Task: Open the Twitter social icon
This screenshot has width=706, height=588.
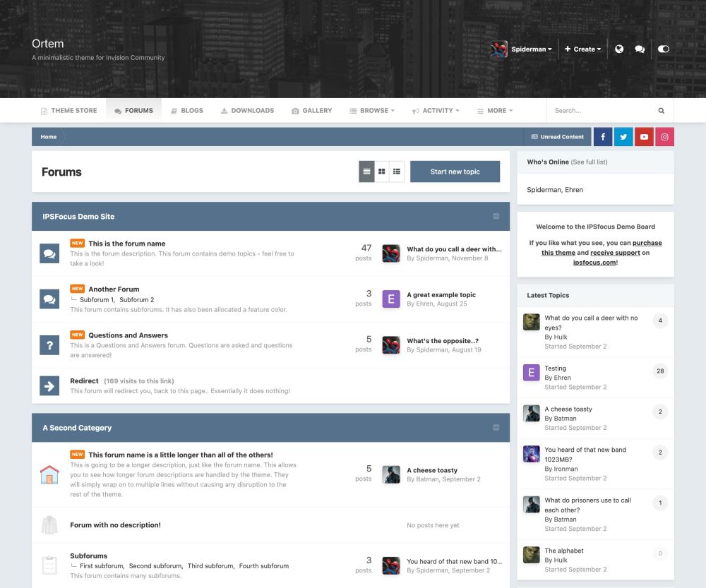Action: point(623,137)
